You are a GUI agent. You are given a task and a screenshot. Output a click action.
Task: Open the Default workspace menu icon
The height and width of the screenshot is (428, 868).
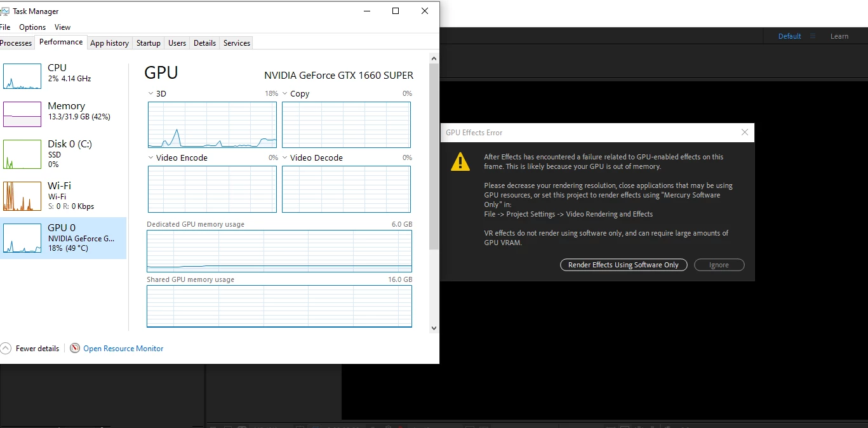tap(812, 36)
